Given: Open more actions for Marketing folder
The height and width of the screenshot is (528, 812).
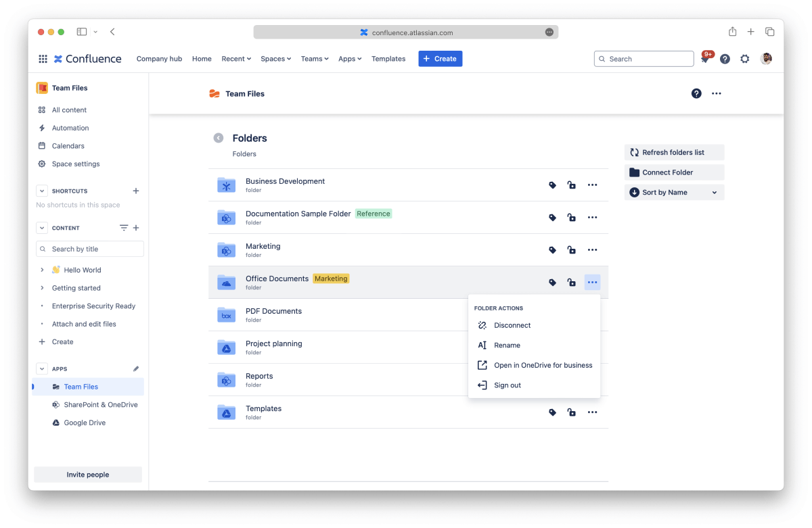Looking at the screenshot, I should pos(592,250).
